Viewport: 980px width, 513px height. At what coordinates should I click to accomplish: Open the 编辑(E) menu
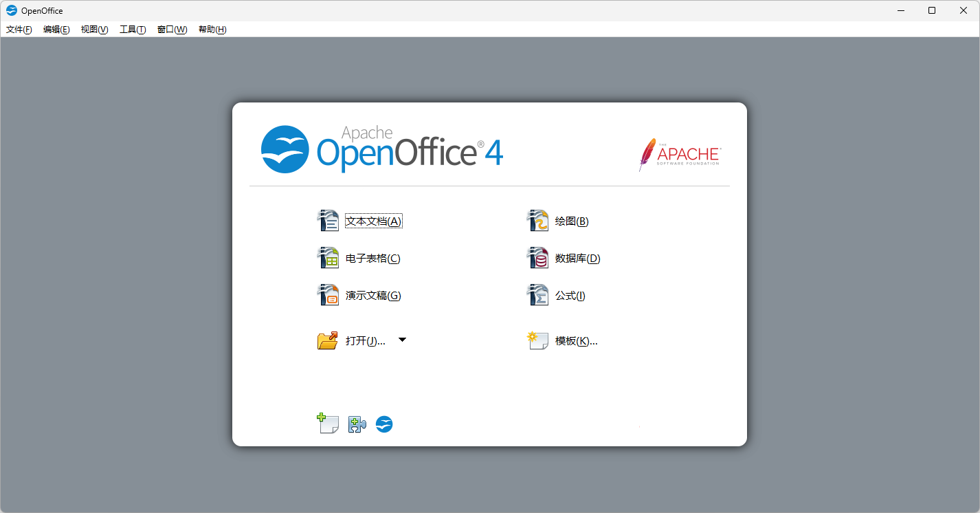point(56,30)
